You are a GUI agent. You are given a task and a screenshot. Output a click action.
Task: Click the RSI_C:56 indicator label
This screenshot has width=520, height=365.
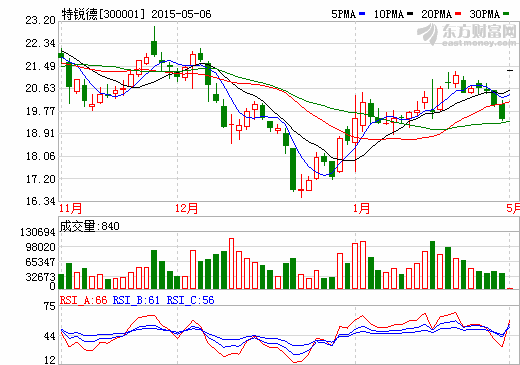(x=190, y=300)
